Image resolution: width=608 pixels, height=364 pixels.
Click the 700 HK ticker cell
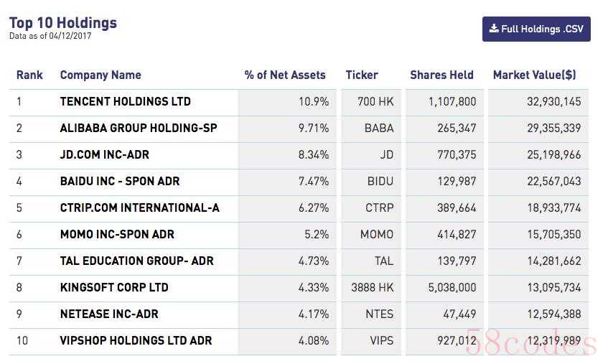[x=375, y=102]
